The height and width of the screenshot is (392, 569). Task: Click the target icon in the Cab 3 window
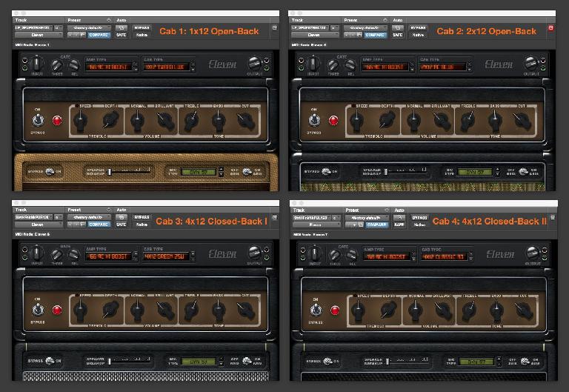(275, 217)
